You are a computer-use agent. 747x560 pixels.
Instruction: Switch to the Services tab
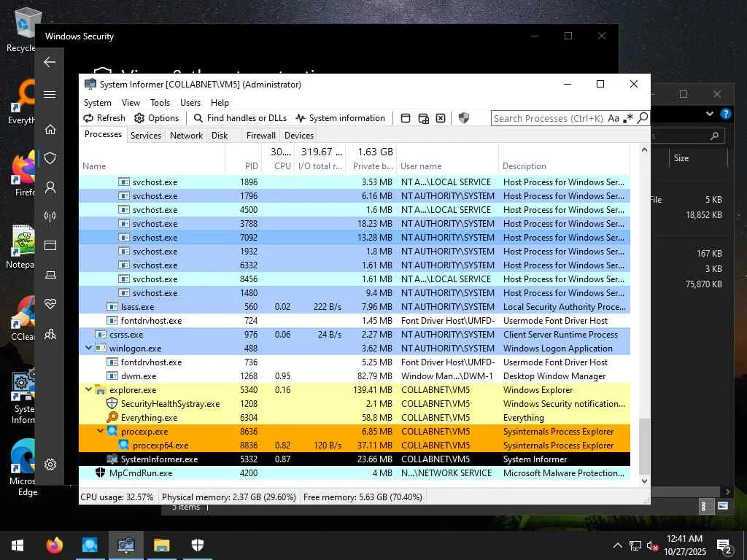(146, 135)
